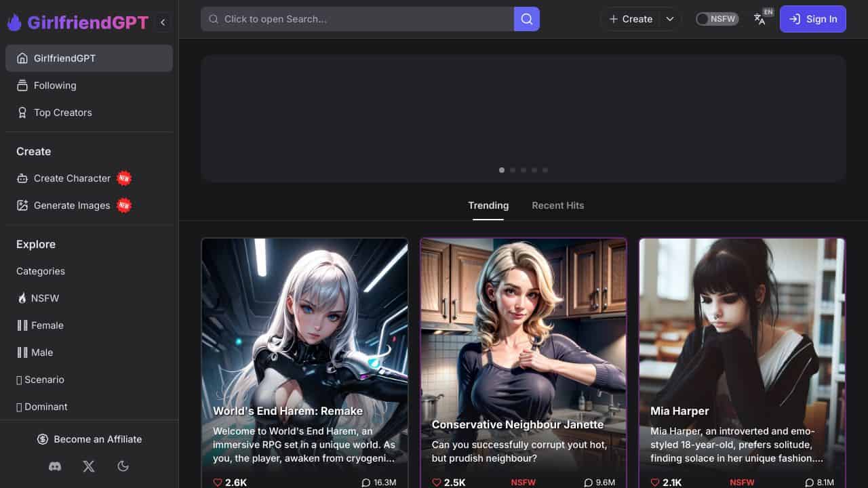Open Create Character

tap(89, 178)
